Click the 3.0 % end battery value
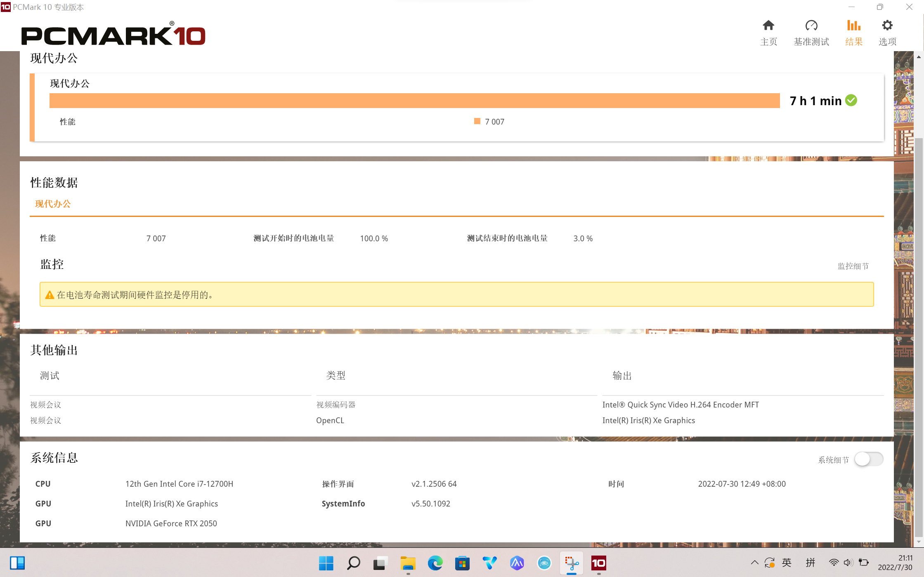This screenshot has width=924, height=577. [x=583, y=238]
